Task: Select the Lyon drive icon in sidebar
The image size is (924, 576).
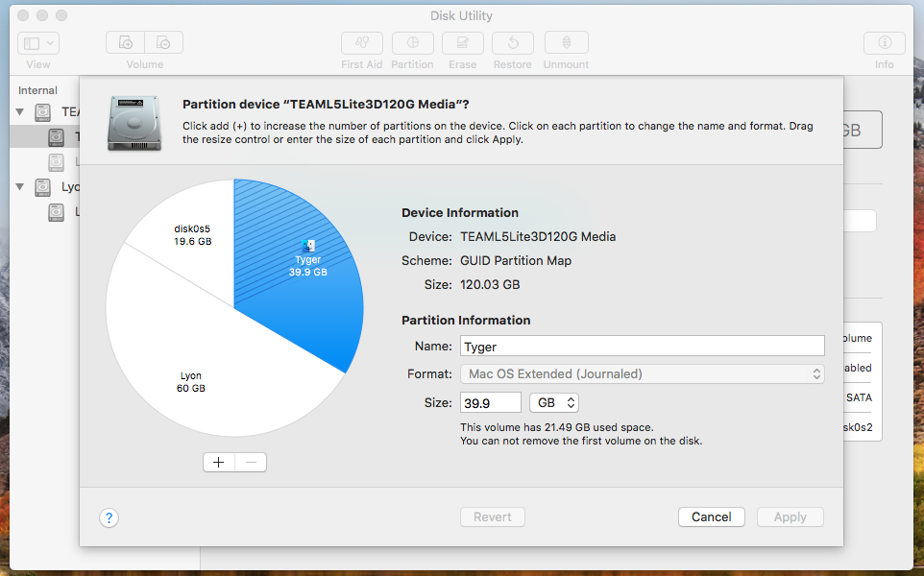Action: click(x=42, y=187)
